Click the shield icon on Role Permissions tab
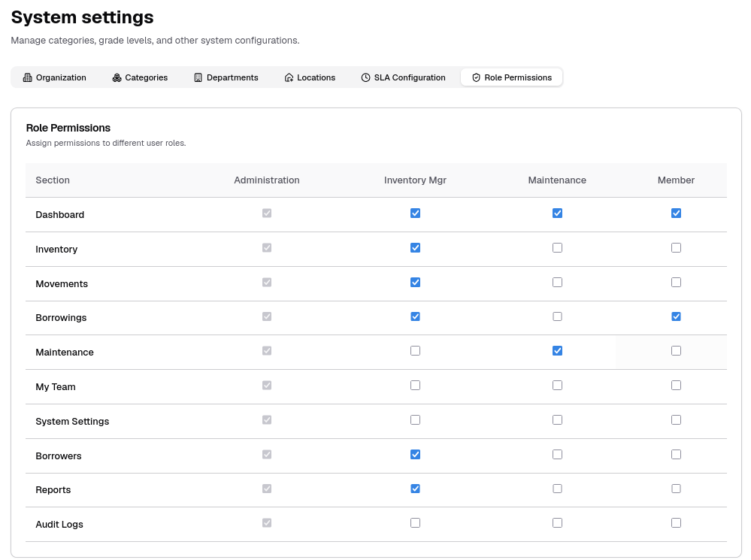Screen dimensions: 751x560 click(476, 77)
